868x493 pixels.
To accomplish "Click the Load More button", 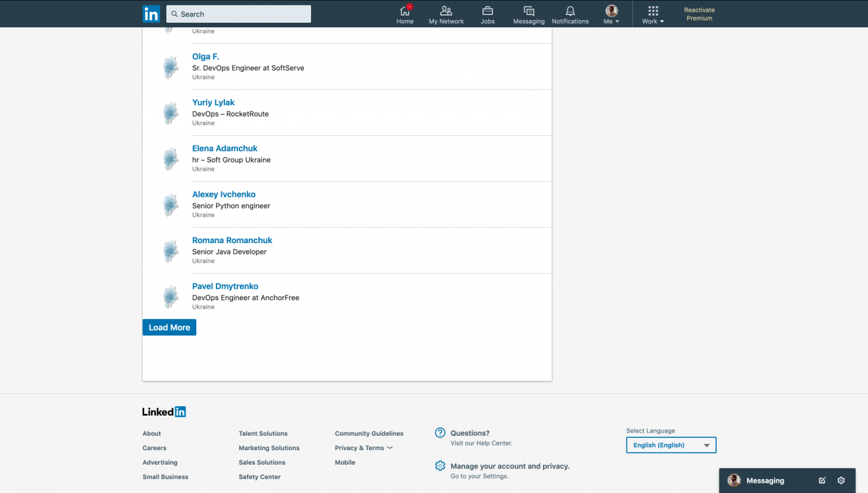I will click(169, 327).
